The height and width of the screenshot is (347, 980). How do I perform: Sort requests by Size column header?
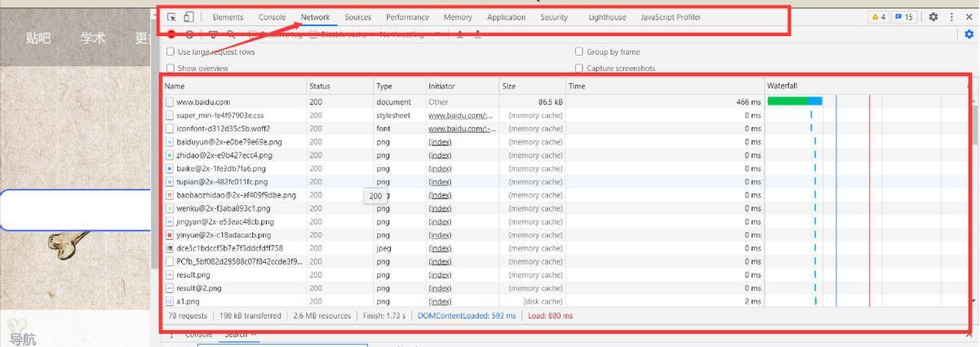(509, 86)
